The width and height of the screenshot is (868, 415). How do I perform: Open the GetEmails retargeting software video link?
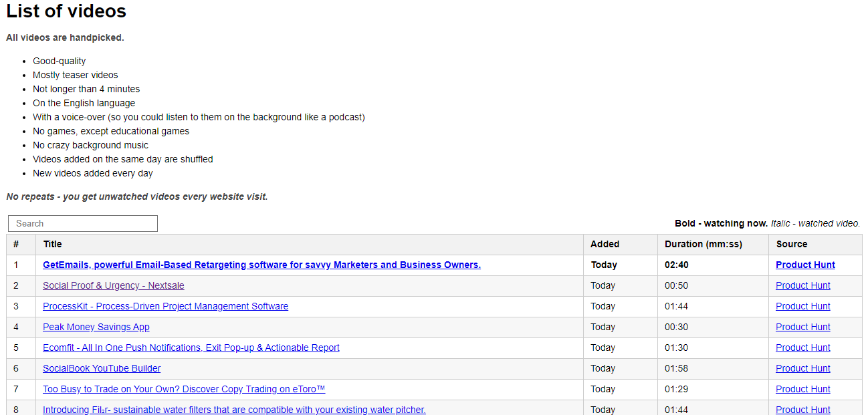pos(261,265)
